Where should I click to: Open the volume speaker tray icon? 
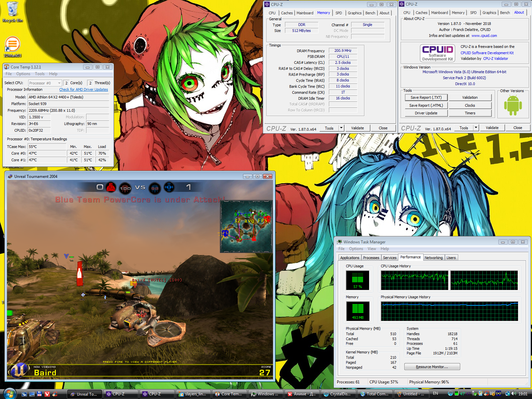(514, 394)
